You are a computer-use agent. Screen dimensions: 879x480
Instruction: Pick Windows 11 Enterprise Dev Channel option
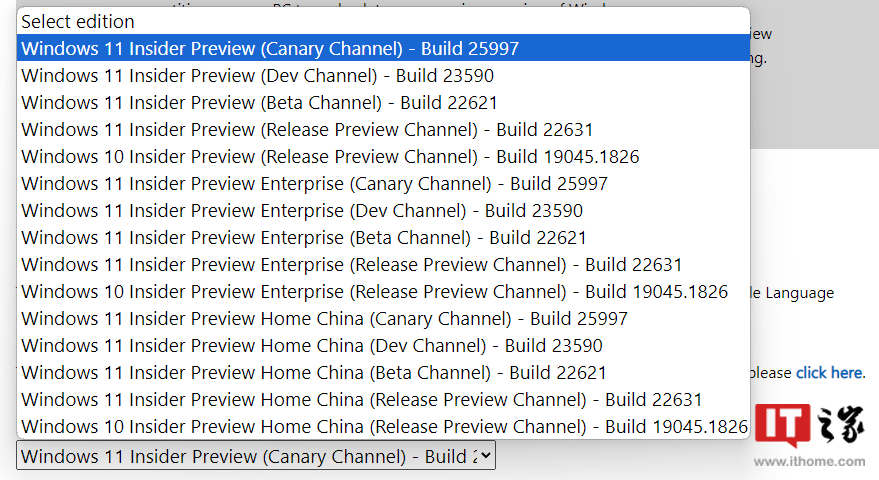(302, 210)
